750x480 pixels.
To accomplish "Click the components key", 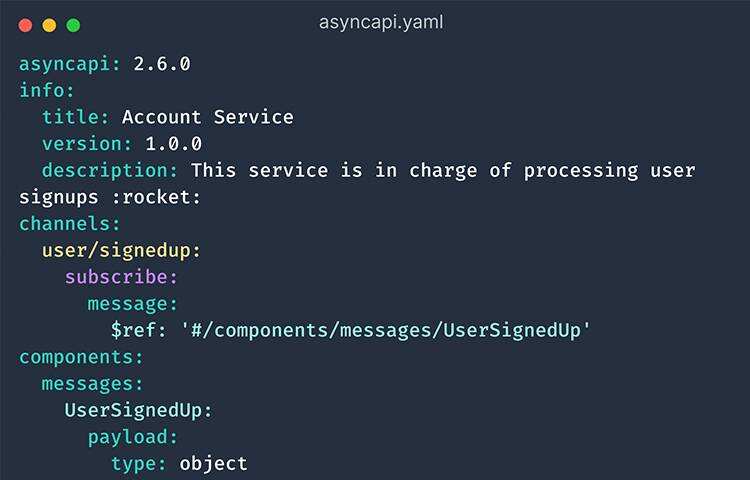I will pos(79,357).
